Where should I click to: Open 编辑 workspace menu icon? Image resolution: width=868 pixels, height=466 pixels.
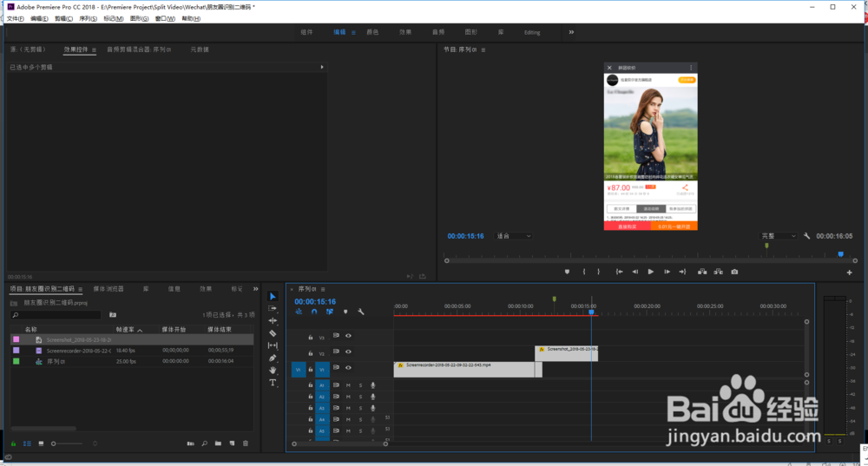point(354,32)
